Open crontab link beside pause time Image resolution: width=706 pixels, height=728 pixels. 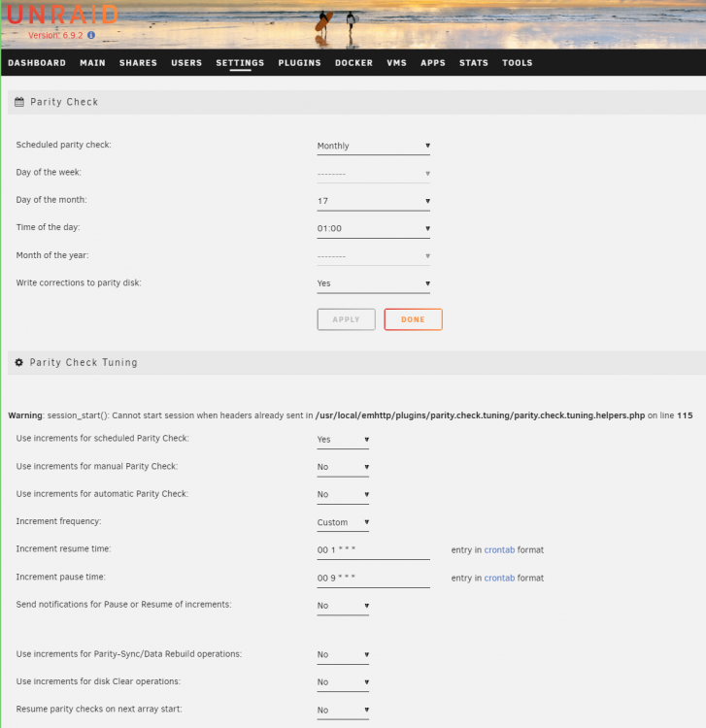499,579
